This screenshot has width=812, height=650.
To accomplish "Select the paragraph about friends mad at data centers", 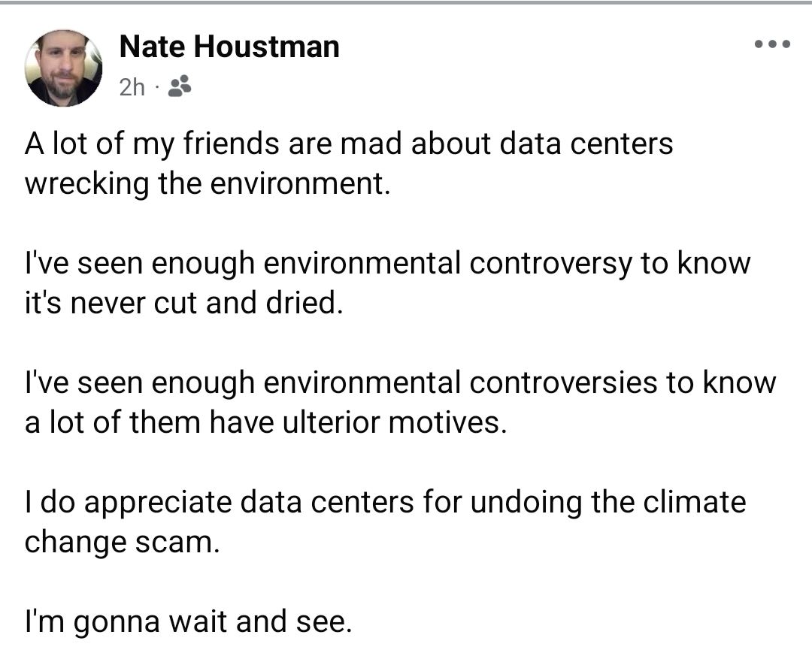I will [349, 163].
